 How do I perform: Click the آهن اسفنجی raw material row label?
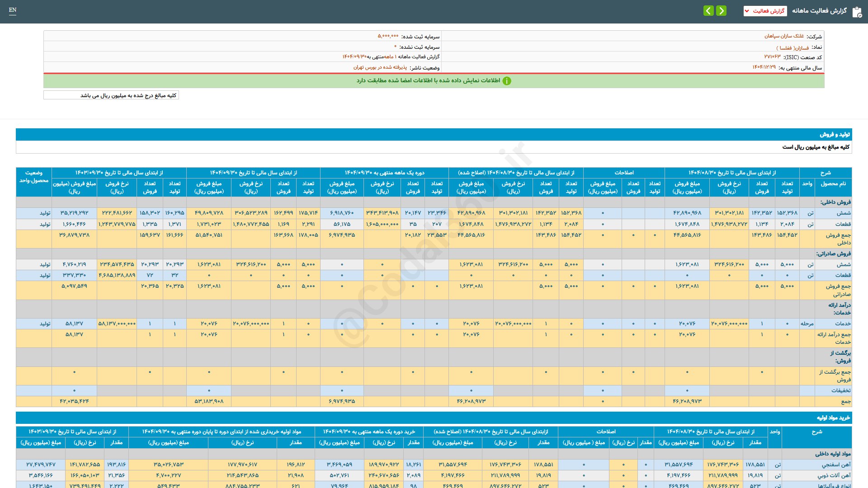(x=836, y=465)
